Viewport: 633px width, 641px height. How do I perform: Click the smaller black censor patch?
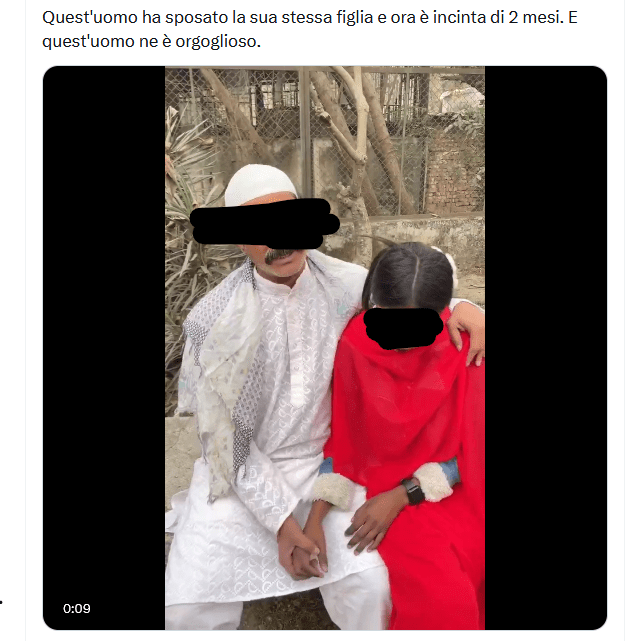tap(403, 328)
